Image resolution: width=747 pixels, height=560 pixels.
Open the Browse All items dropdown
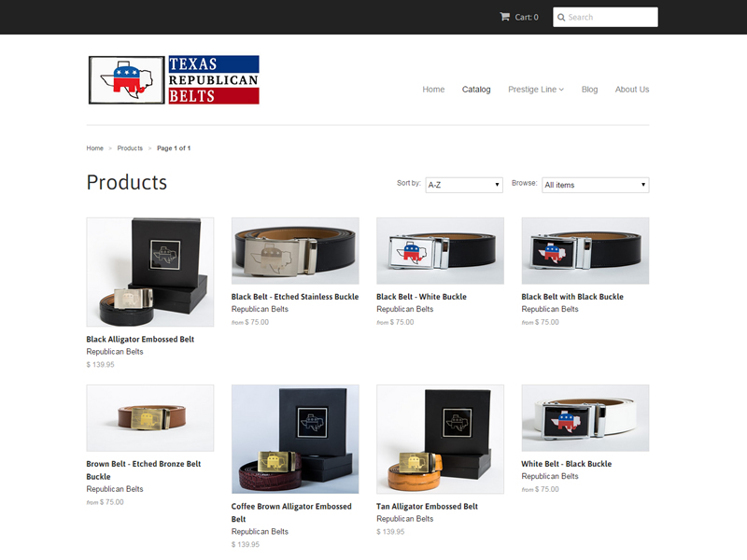click(595, 185)
